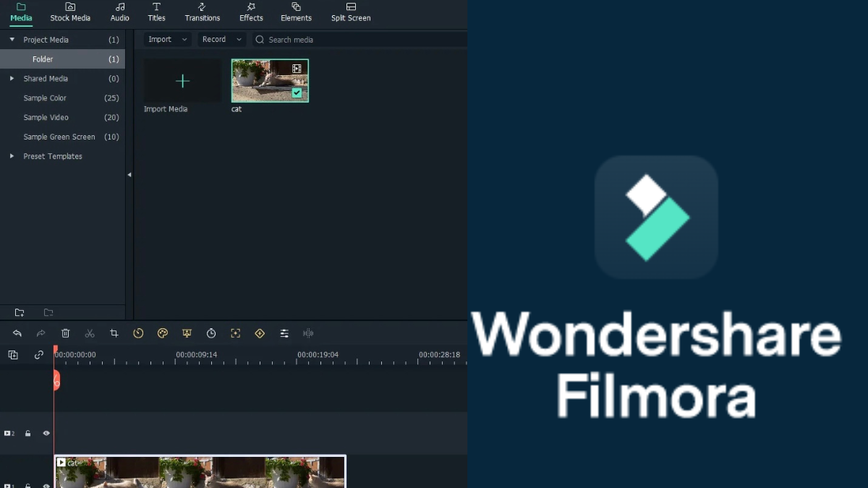The width and height of the screenshot is (868, 488).
Task: Toggle the lock on video track 2
Action: [28, 434]
